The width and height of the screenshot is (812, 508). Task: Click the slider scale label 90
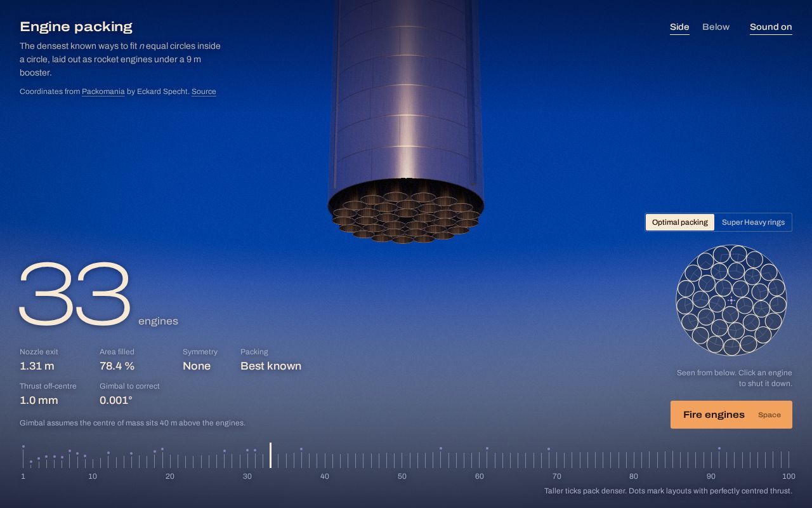pyautogui.click(x=711, y=476)
